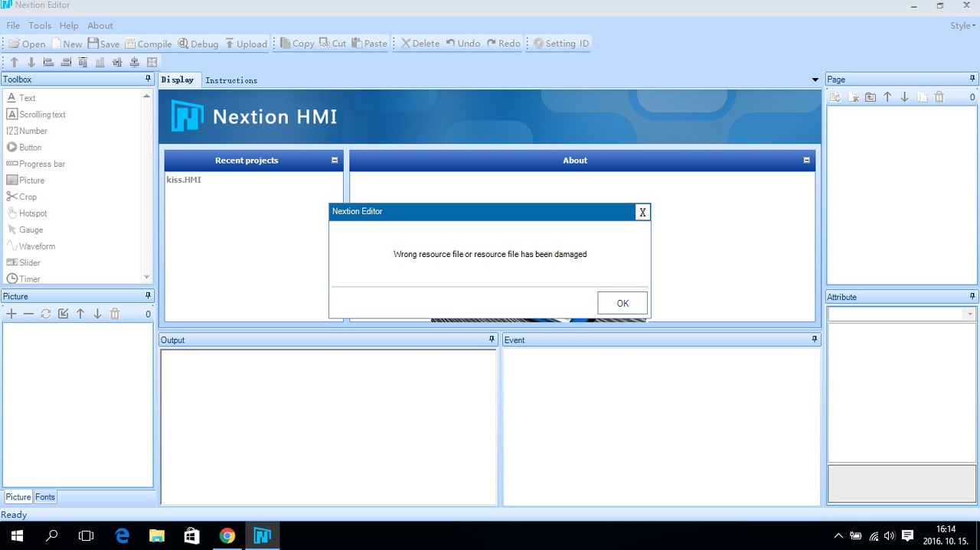
Task: Collapse the Recent projects section
Action: tap(335, 161)
